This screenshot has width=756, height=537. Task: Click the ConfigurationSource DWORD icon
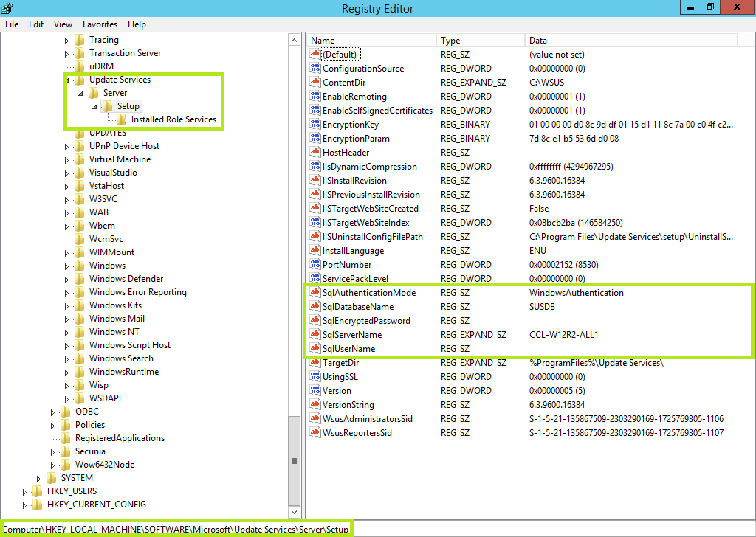pos(315,68)
